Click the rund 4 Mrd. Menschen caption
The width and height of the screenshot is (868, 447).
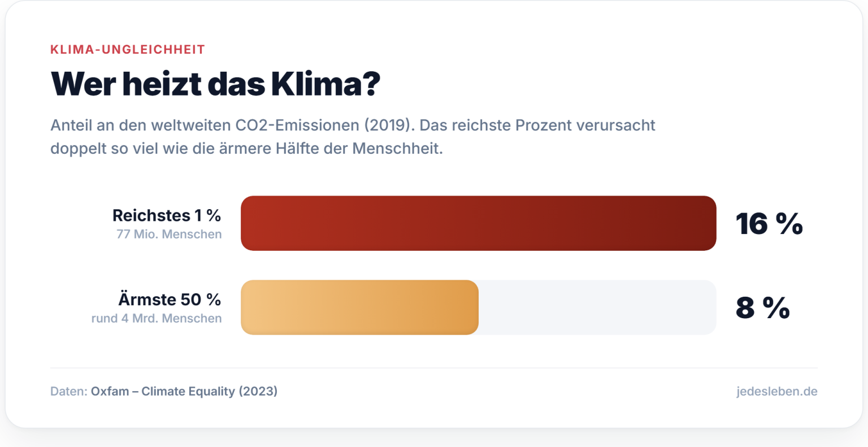click(157, 318)
